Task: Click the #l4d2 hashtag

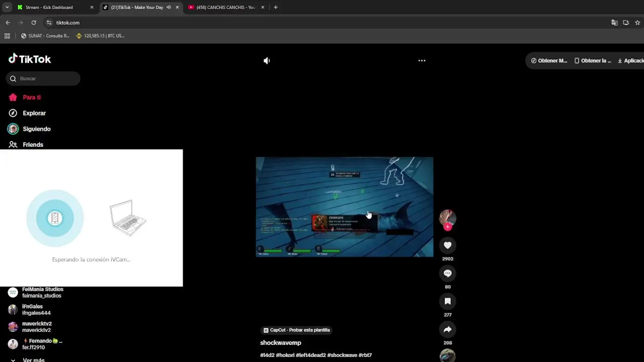Action: pos(267,355)
